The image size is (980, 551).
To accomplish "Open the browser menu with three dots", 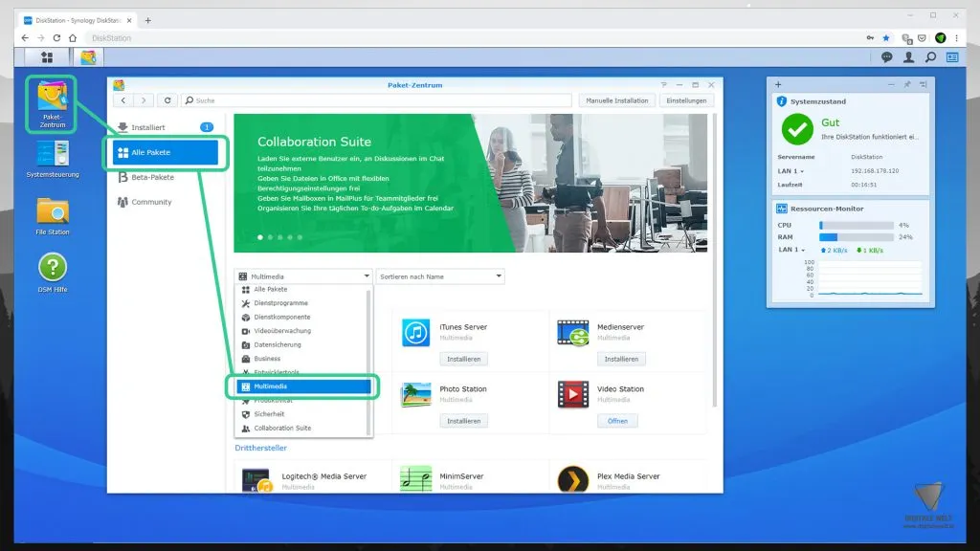I will tap(956, 38).
